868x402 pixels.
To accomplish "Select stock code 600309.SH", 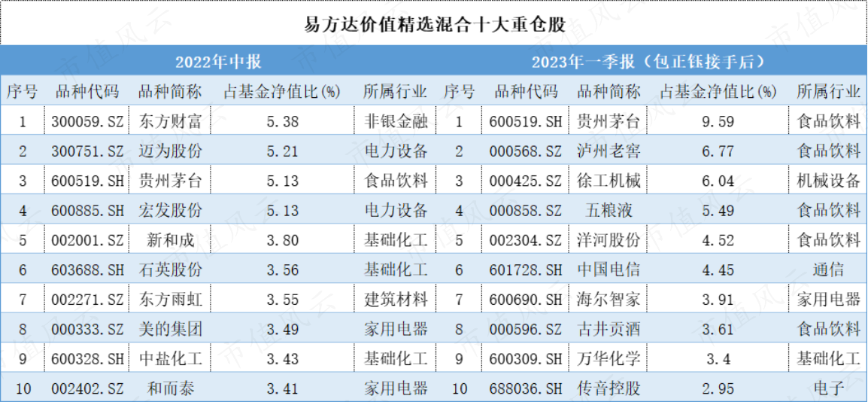I will click(x=525, y=359).
